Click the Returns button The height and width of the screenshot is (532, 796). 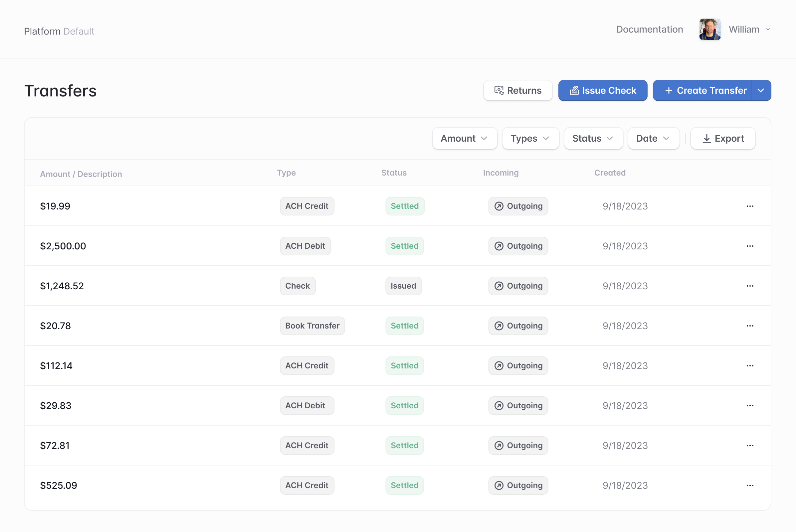[518, 90]
